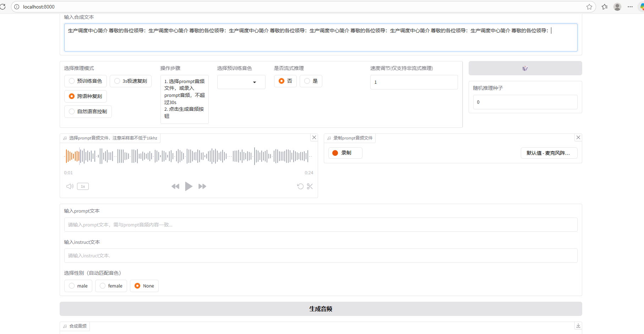Close the 录制prompt音频文件 panel
Viewport: 644px width, 334px height.
578,137
